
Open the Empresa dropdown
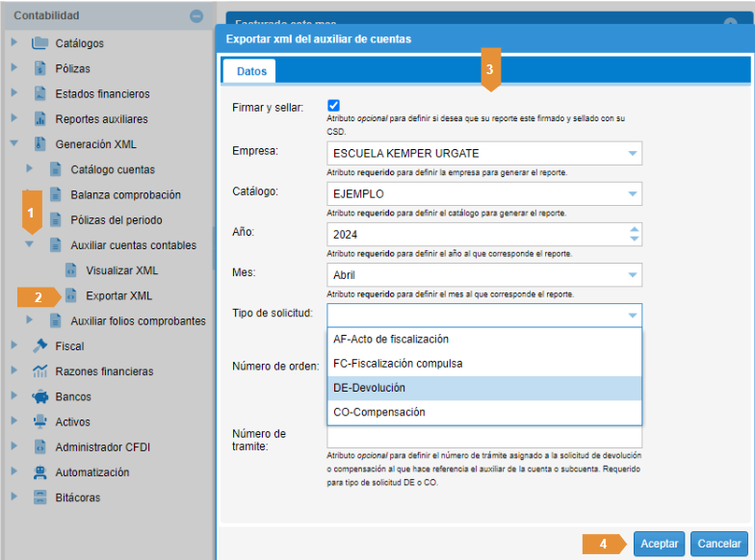632,154
